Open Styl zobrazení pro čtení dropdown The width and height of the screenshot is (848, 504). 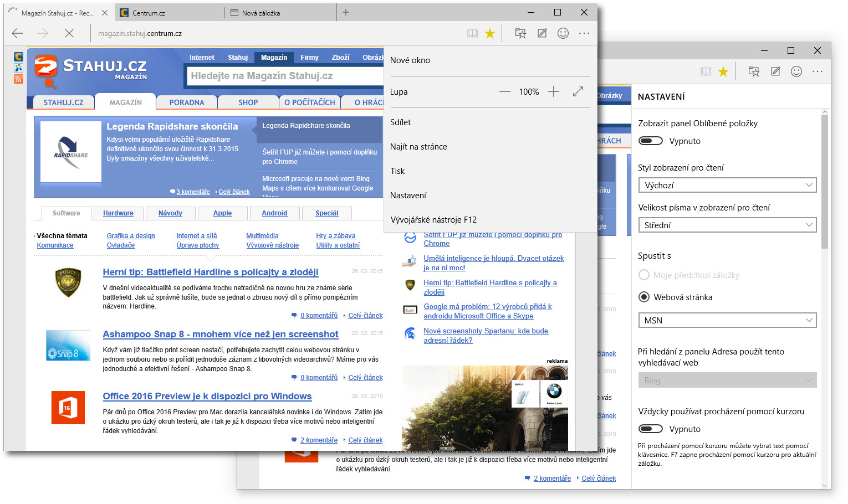pyautogui.click(x=728, y=185)
